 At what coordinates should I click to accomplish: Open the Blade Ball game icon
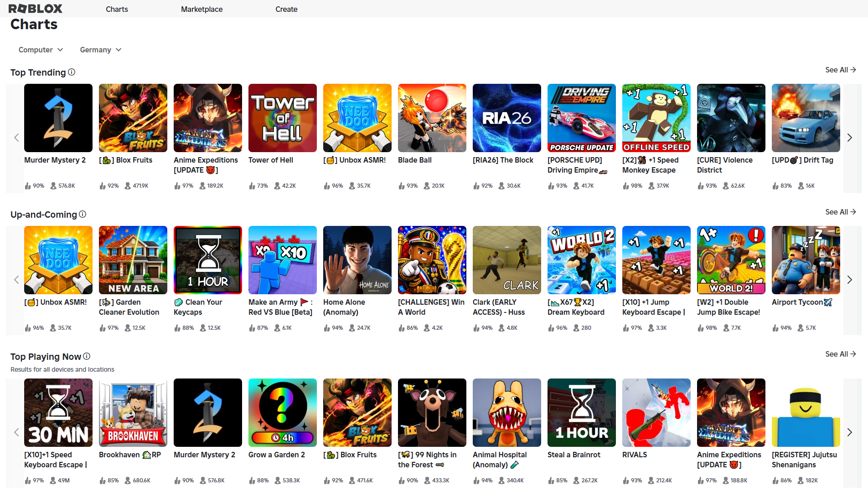pos(432,118)
